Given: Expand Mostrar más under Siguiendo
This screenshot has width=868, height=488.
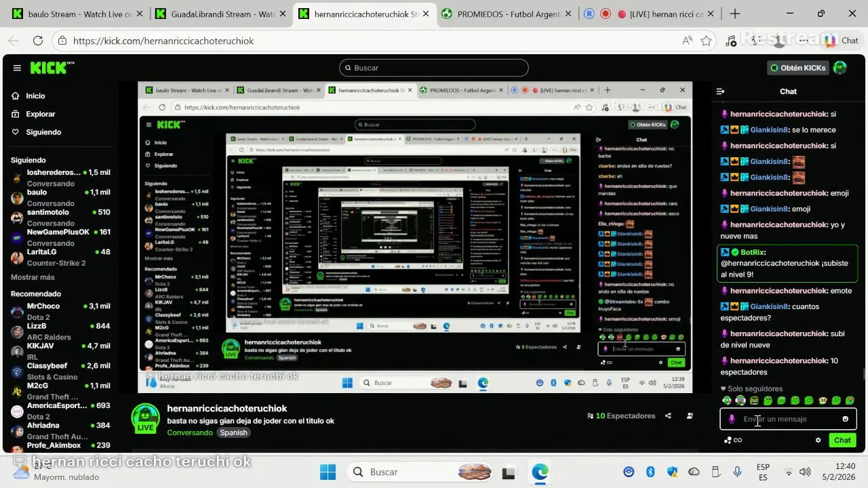Looking at the screenshot, I should click(x=33, y=277).
